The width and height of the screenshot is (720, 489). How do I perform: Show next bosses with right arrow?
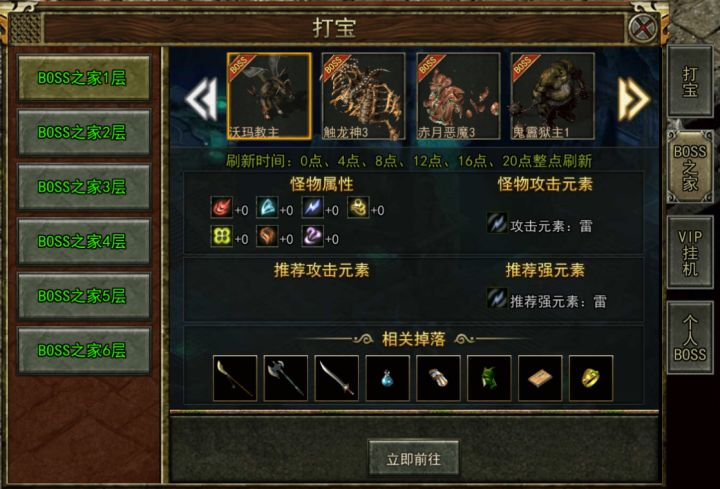tap(634, 98)
